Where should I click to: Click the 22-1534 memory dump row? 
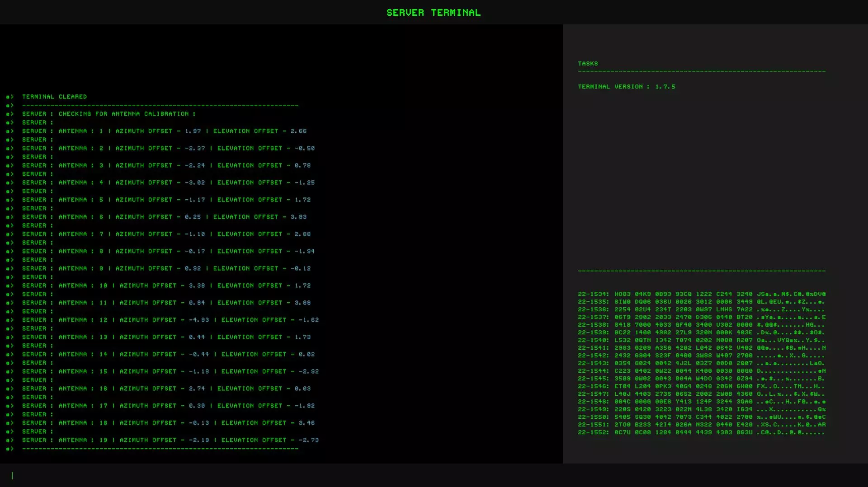tap(701, 294)
